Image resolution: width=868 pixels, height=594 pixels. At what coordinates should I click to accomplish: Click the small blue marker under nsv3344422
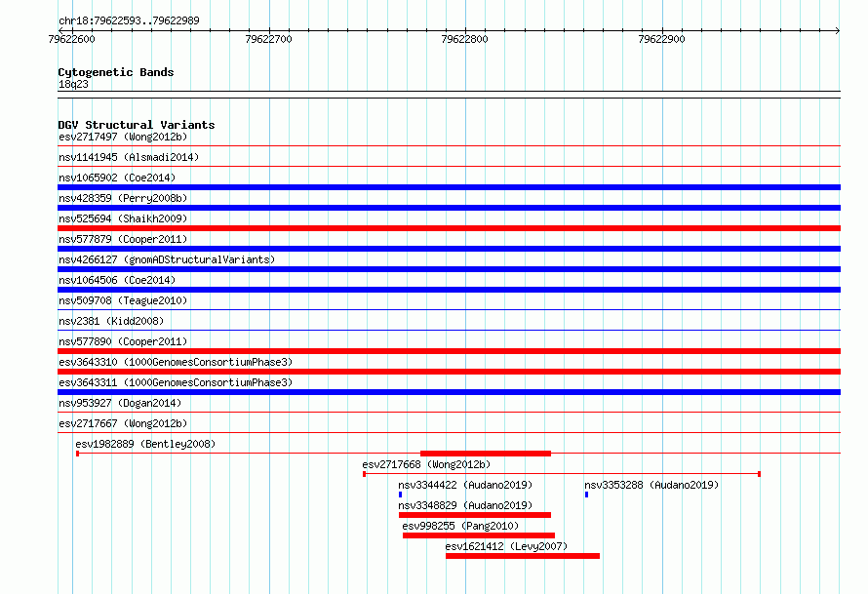(400, 495)
